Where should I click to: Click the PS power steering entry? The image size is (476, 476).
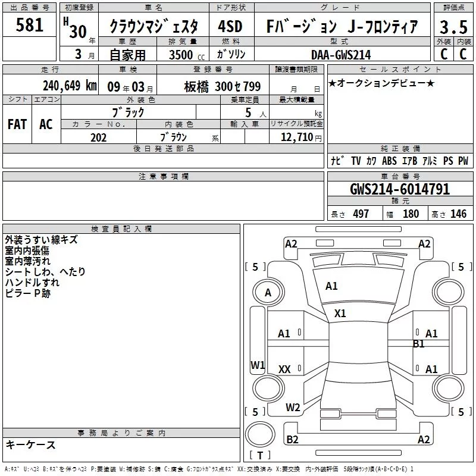click(448, 161)
